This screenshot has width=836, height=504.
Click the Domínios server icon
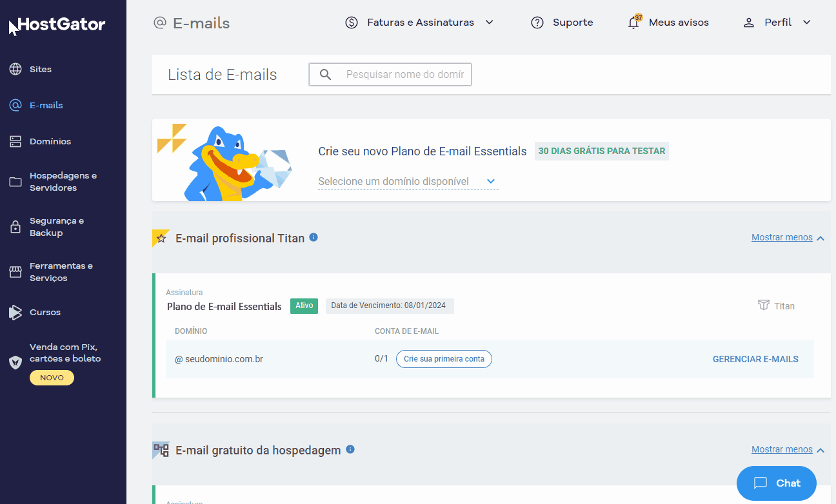(x=15, y=141)
